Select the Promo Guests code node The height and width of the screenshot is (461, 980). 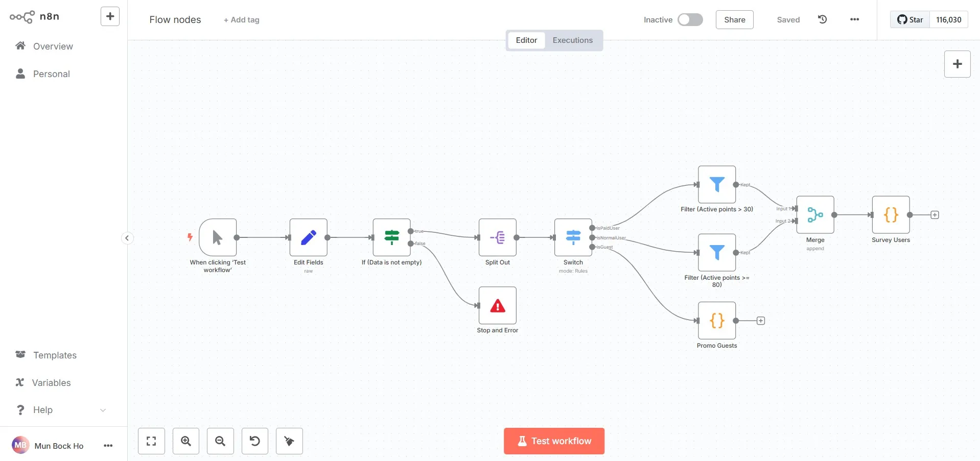click(x=717, y=321)
